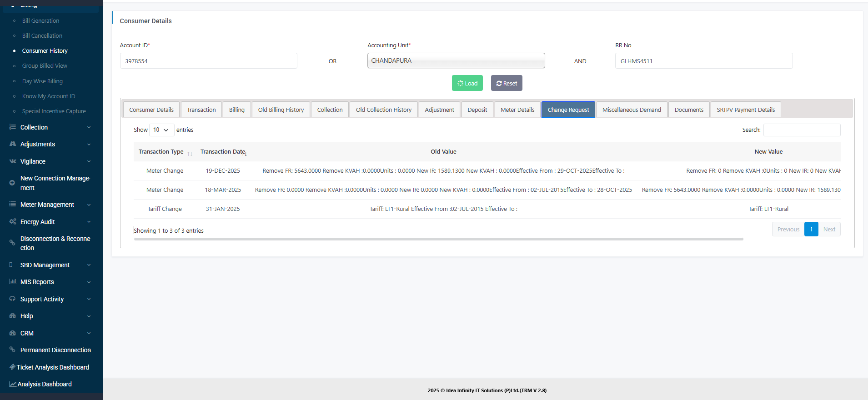868x400 pixels.
Task: Click the Analysis Dashboard line chart icon
Action: pos(13,384)
